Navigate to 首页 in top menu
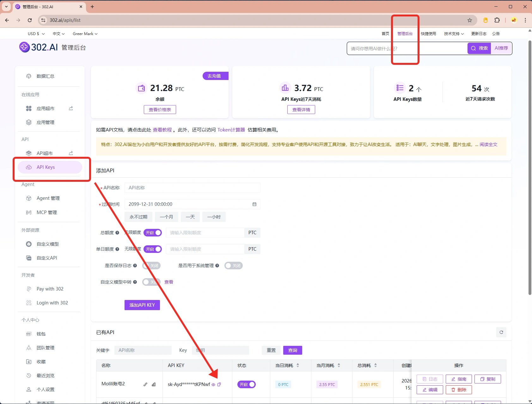Screen dimensions: 532x404 point(385,34)
